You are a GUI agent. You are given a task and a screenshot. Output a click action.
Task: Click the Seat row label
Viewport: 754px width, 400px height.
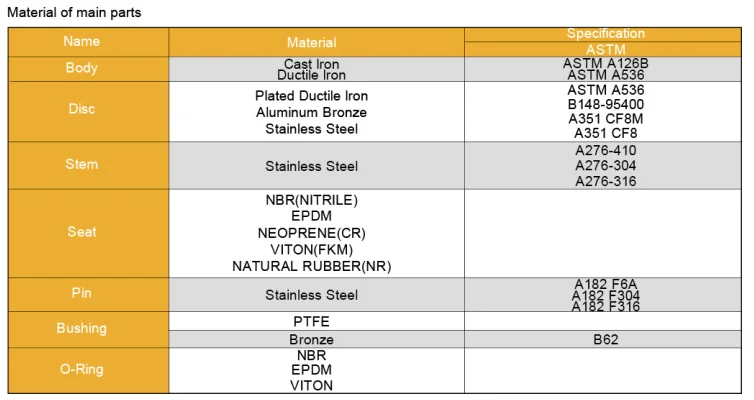tap(82, 231)
